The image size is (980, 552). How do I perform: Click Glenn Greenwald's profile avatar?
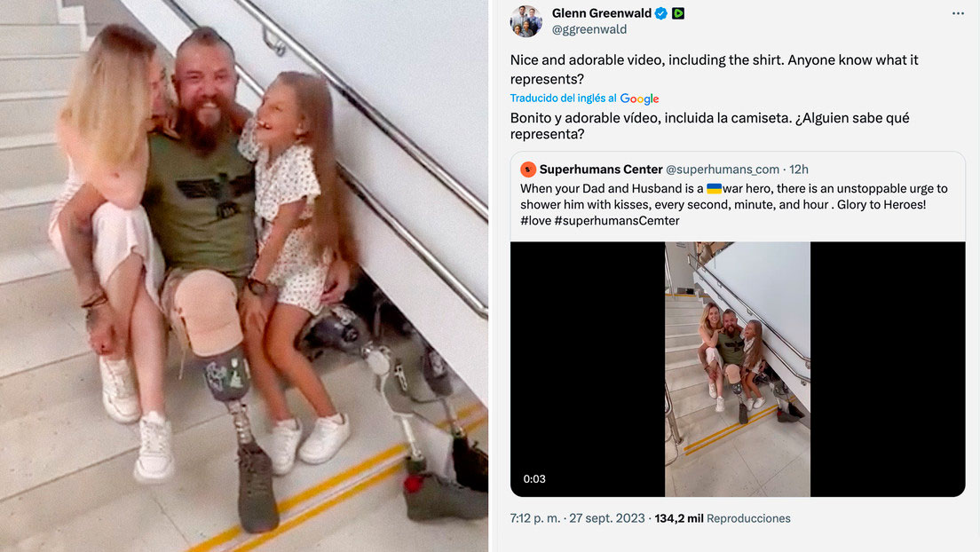coord(526,21)
